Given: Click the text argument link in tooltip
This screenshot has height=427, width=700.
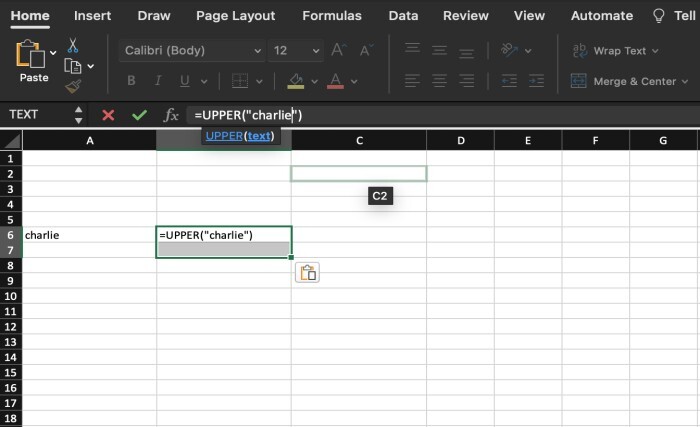Looking at the screenshot, I should coord(259,136).
